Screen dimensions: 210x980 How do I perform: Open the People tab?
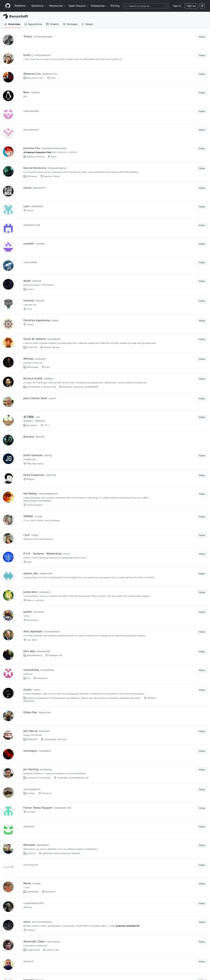click(87, 24)
